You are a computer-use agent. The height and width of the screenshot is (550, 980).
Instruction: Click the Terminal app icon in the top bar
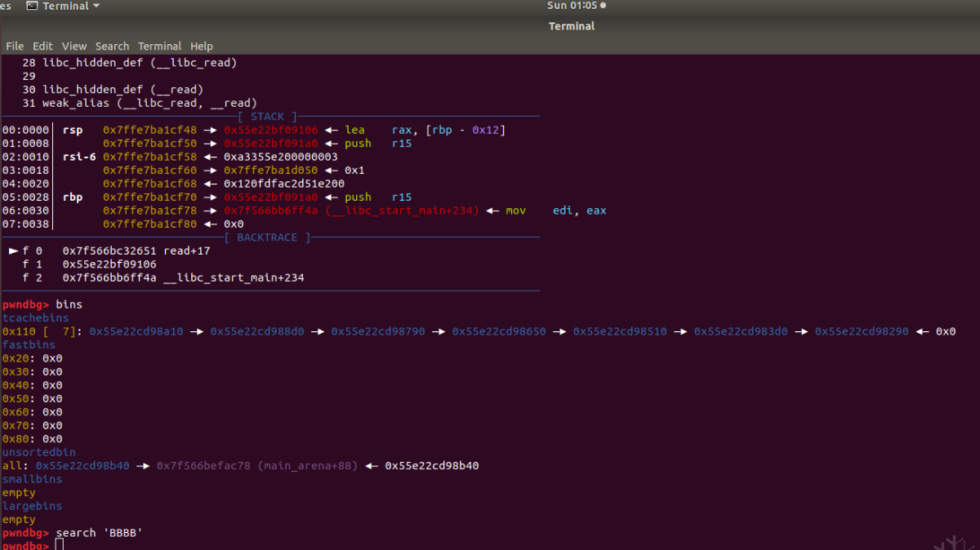(x=32, y=6)
